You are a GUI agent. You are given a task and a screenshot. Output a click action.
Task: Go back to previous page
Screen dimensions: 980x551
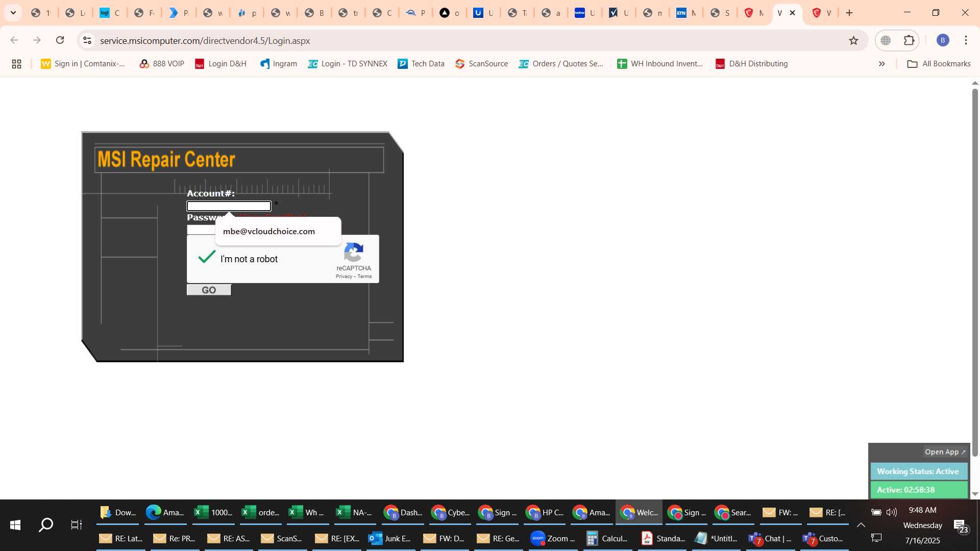point(14,40)
